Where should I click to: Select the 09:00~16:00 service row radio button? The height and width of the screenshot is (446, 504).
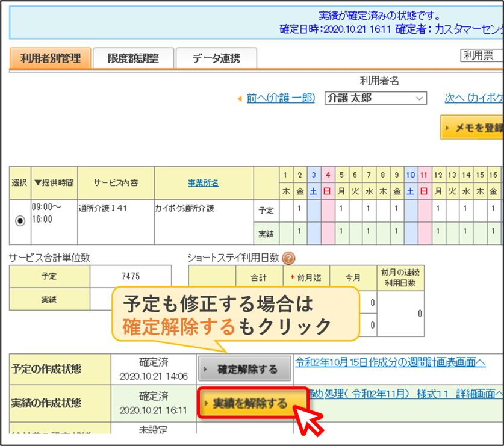(20, 221)
